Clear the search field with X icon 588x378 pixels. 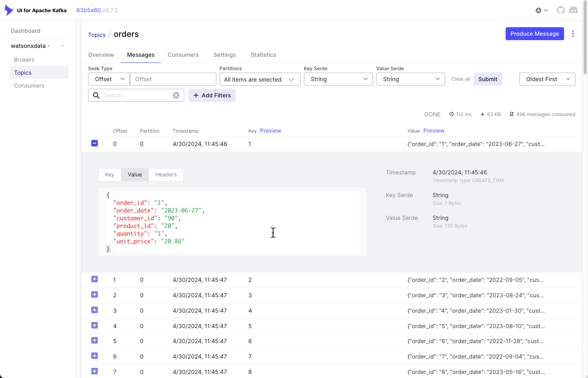176,95
